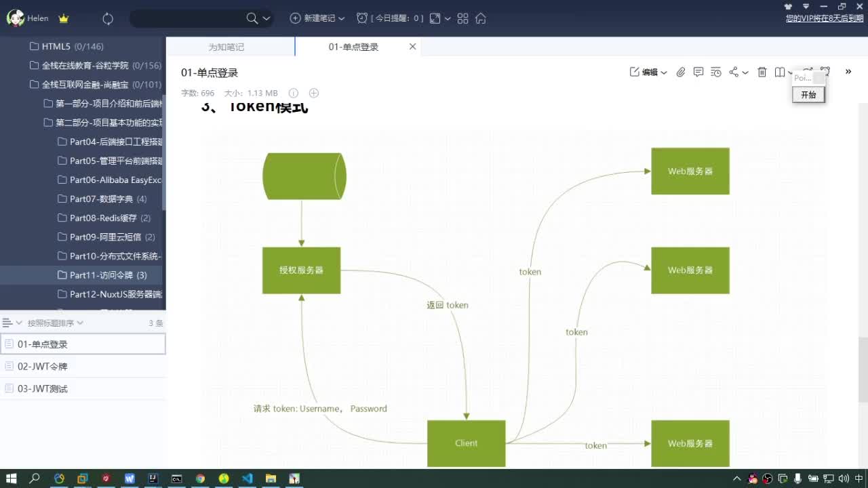Click the 授权服务器 box in diagram
Screen dimensions: 868x488
click(x=301, y=270)
